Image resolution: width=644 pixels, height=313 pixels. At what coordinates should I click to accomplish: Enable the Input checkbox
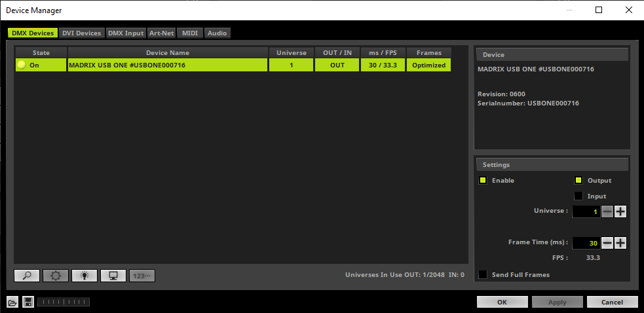coord(578,196)
